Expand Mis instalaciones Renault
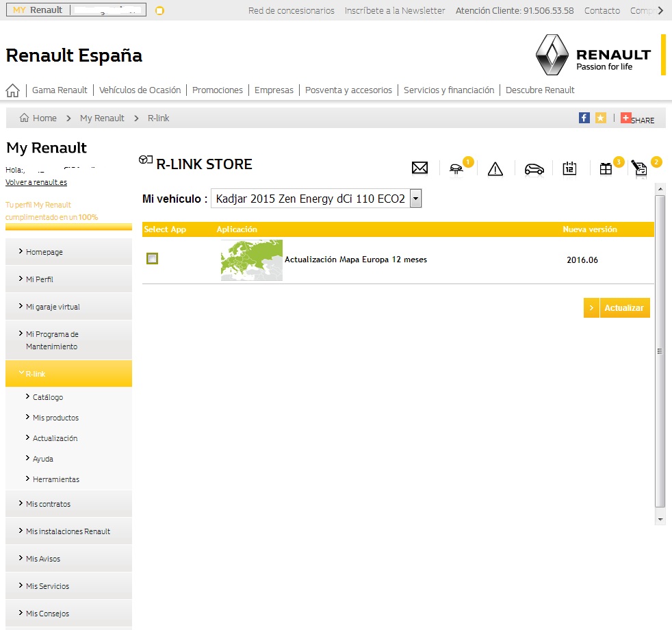 tap(68, 531)
